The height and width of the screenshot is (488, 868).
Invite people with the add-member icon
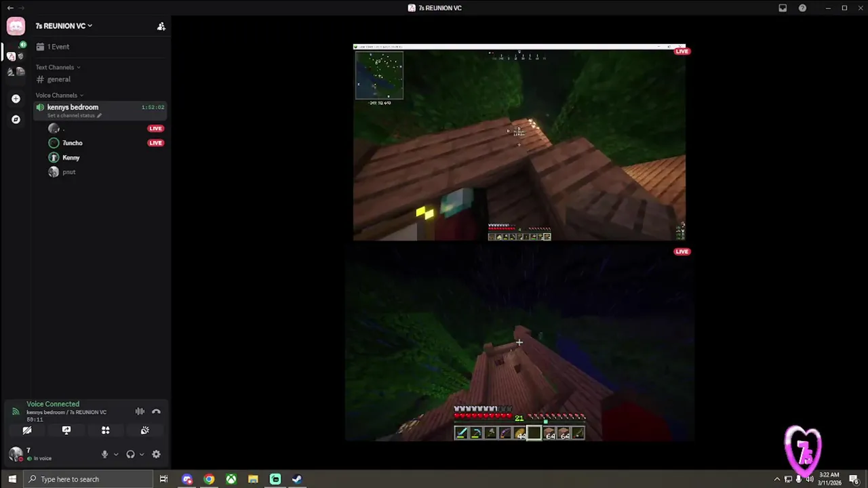(x=161, y=26)
